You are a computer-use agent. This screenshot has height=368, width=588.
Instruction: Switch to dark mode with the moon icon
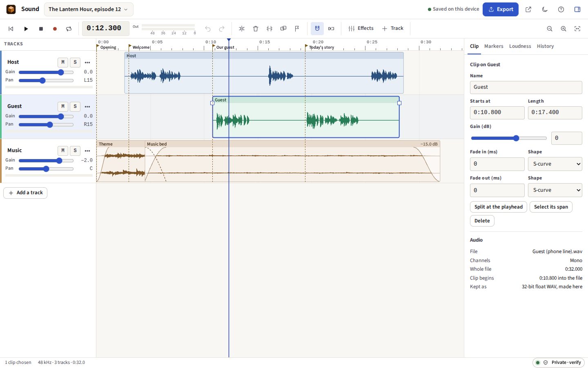(x=545, y=9)
